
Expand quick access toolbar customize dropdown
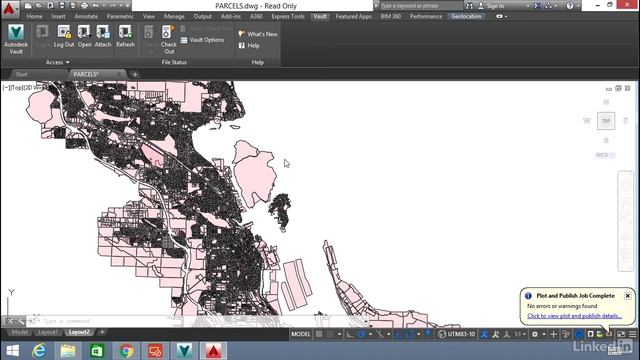coord(128,6)
